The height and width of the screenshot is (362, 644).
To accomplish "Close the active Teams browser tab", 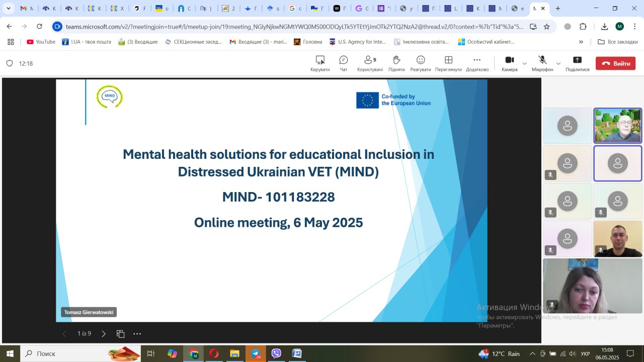I will click(543, 9).
